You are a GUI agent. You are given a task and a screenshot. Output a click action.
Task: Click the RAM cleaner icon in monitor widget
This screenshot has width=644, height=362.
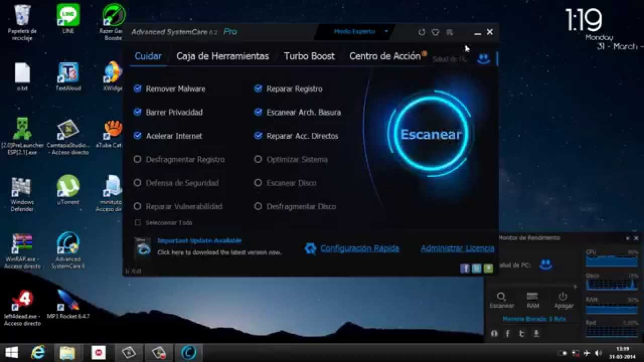(x=532, y=296)
